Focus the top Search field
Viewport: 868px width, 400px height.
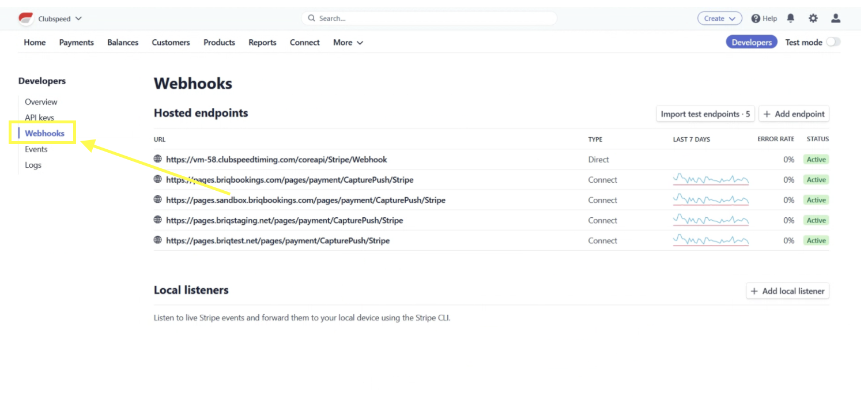(429, 18)
